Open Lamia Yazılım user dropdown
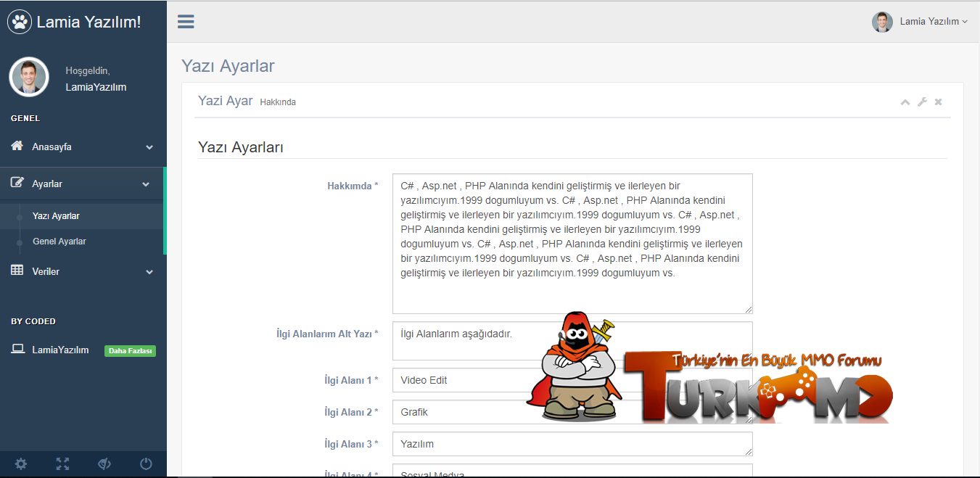This screenshot has width=980, height=478. [x=934, y=22]
